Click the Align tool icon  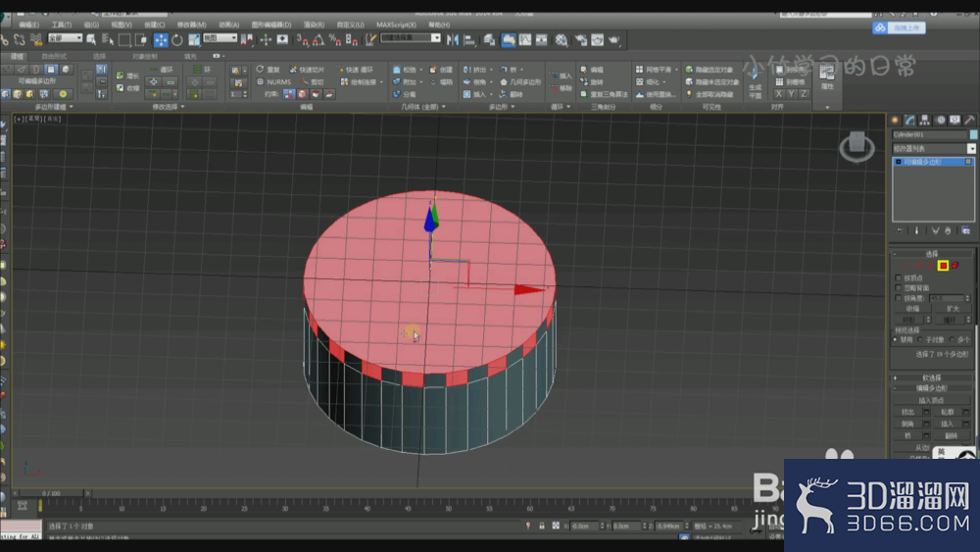tap(469, 40)
